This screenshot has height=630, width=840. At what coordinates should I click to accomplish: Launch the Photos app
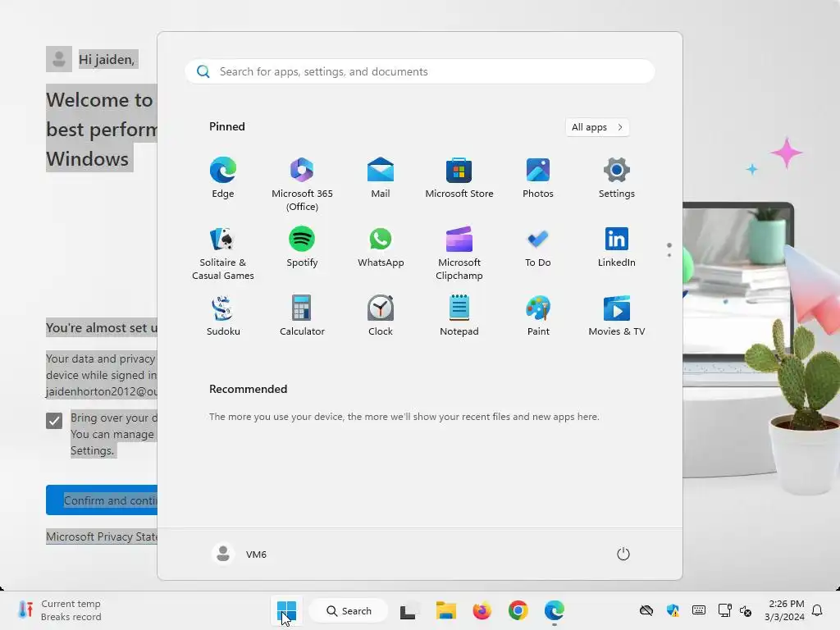coord(538,179)
